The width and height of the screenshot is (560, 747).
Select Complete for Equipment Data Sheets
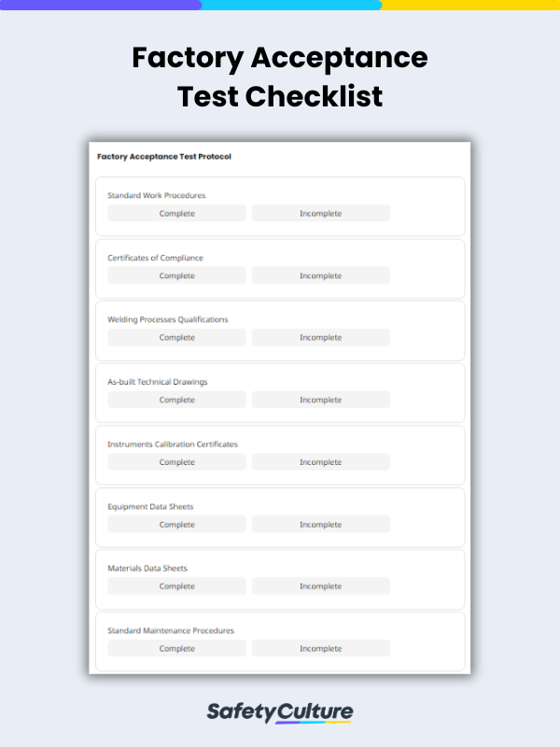pos(175,524)
